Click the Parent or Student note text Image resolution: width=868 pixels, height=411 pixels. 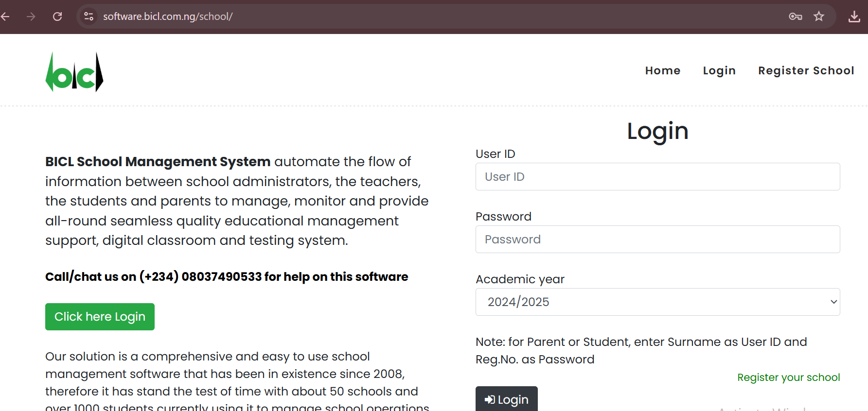641,351
